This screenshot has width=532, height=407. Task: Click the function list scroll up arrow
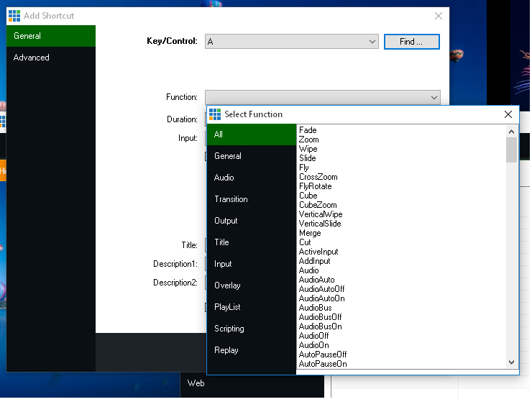point(511,132)
